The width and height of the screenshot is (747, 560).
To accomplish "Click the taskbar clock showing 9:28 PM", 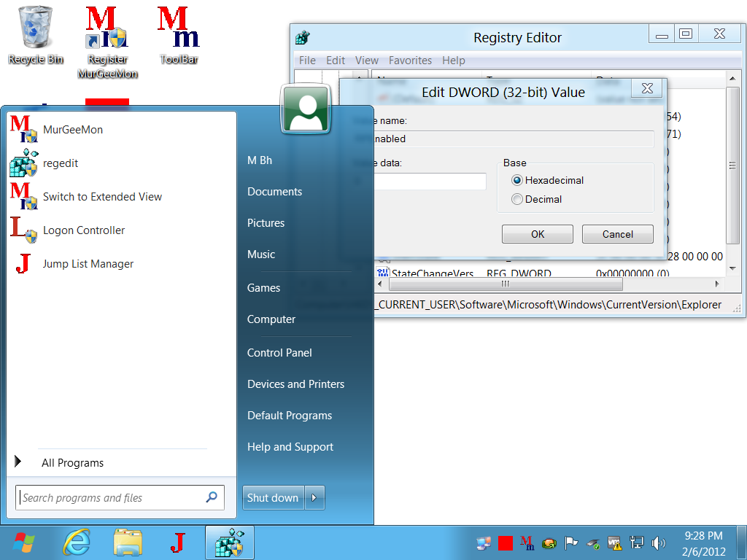I will (704, 543).
